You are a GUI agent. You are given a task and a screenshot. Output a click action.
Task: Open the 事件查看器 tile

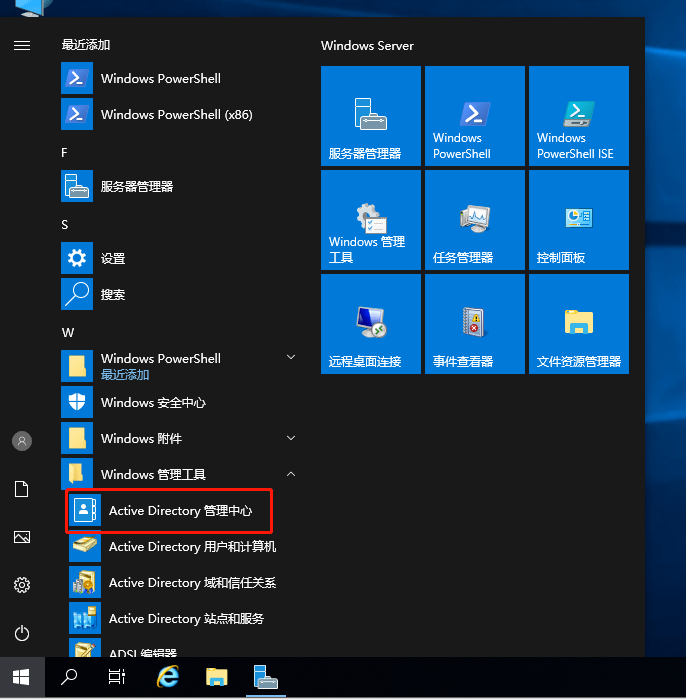click(x=475, y=324)
